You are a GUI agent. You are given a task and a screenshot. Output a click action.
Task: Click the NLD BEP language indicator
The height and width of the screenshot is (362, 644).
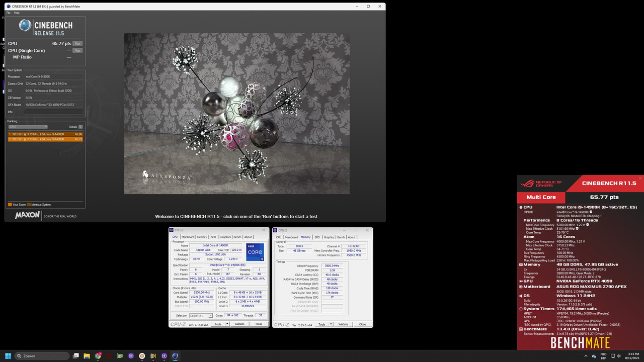coord(603,356)
